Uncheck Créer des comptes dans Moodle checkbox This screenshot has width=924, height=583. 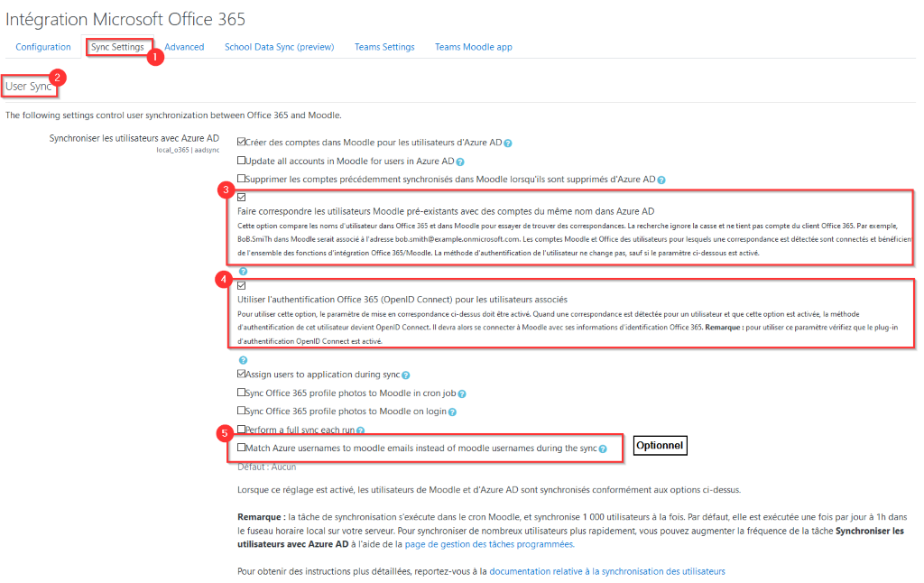point(241,142)
